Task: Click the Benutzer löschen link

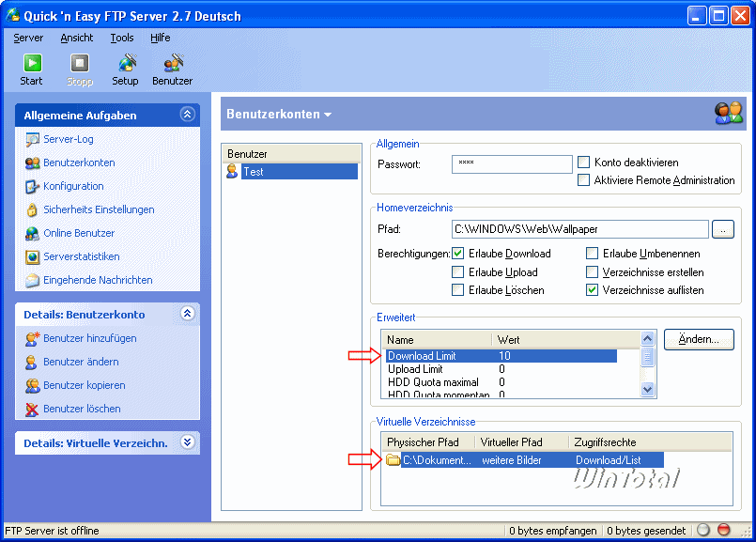Action: click(82, 409)
